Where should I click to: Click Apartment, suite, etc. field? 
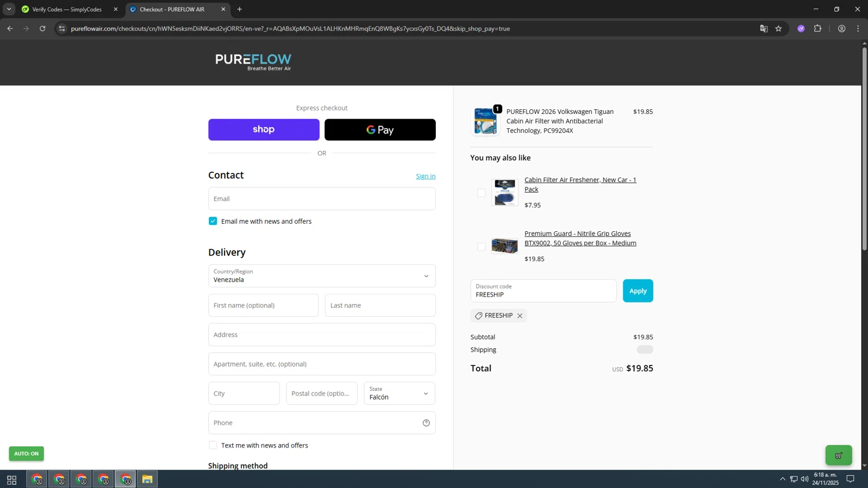[x=322, y=364]
